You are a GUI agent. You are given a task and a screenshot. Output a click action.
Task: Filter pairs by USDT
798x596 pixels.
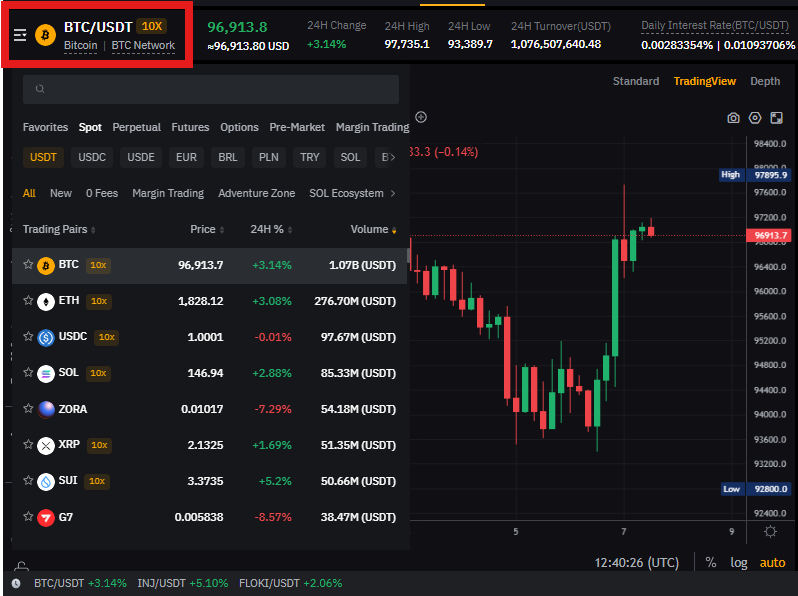tap(43, 157)
